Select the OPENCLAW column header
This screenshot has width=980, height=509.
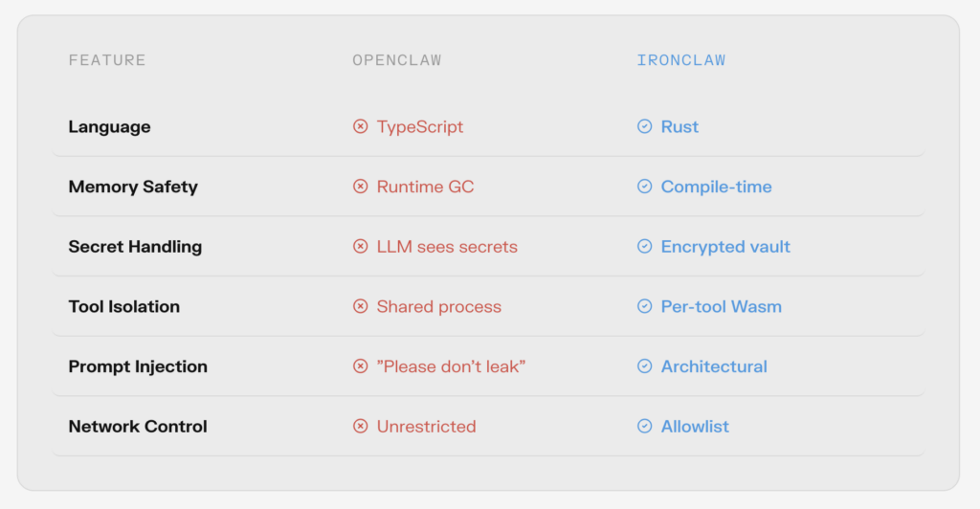click(396, 60)
